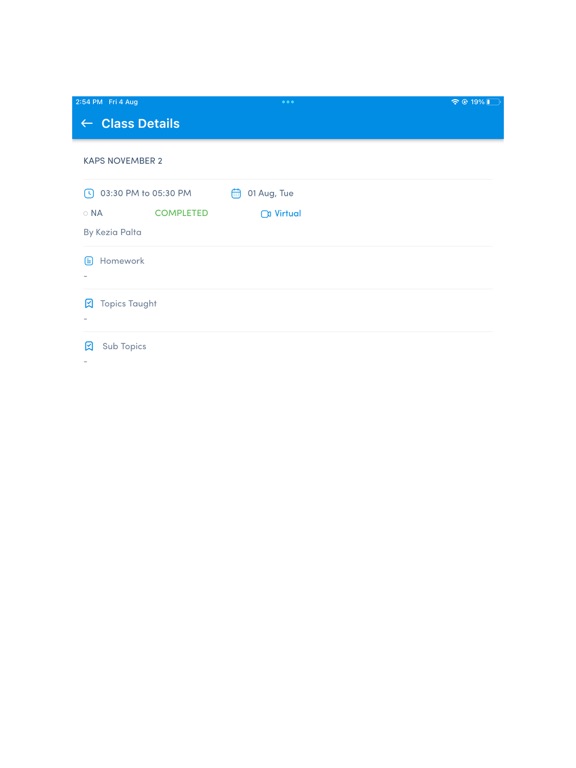Image resolution: width=576 pixels, height=768 pixels.
Task: Select the KAPS NOVEMBER 2 class title
Action: (x=123, y=161)
